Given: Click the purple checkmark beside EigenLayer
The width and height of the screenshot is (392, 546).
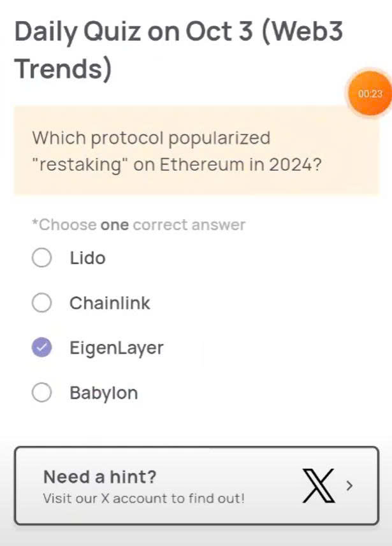Looking at the screenshot, I should pos(41,348).
